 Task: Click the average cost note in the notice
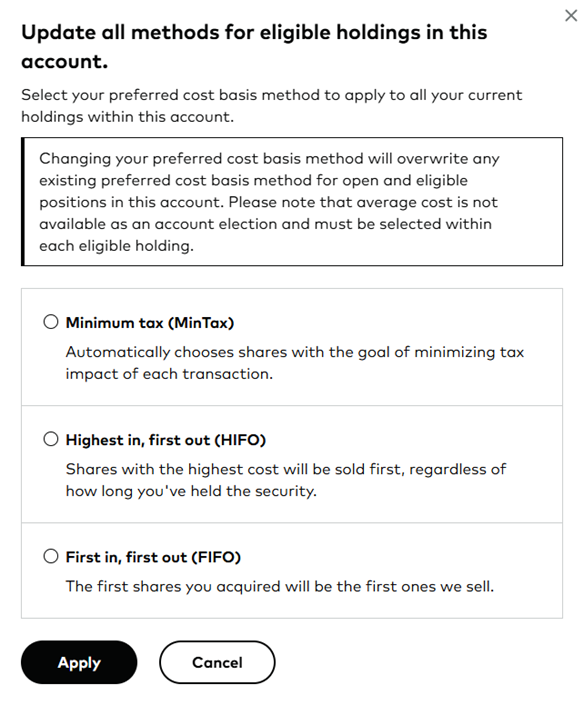coord(268,223)
